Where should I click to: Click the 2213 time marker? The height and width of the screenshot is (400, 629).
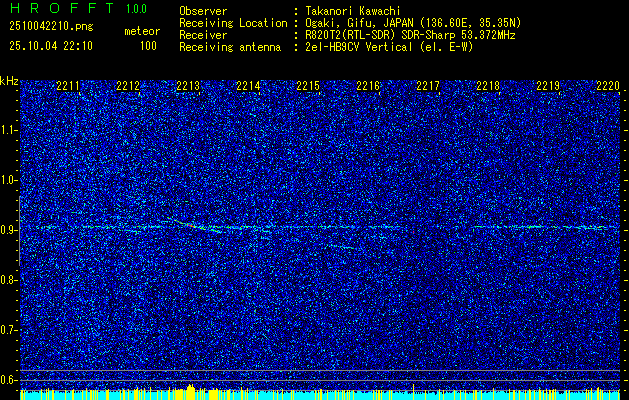click(x=188, y=86)
